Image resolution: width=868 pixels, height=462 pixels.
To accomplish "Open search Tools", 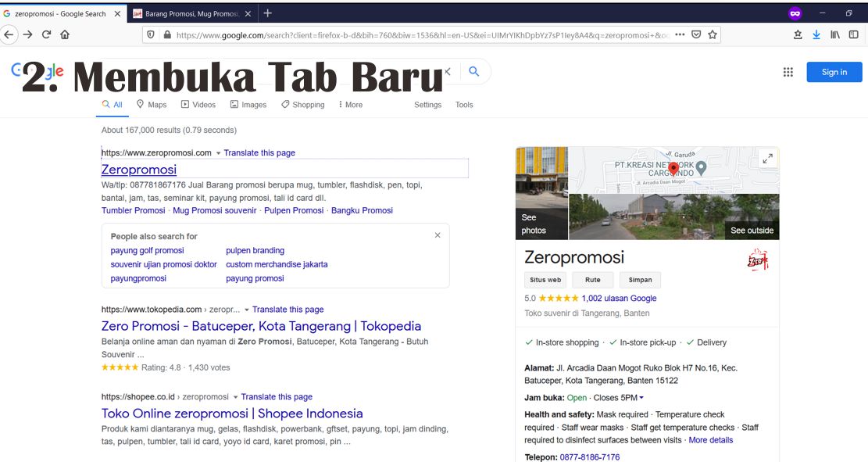I will 464,104.
